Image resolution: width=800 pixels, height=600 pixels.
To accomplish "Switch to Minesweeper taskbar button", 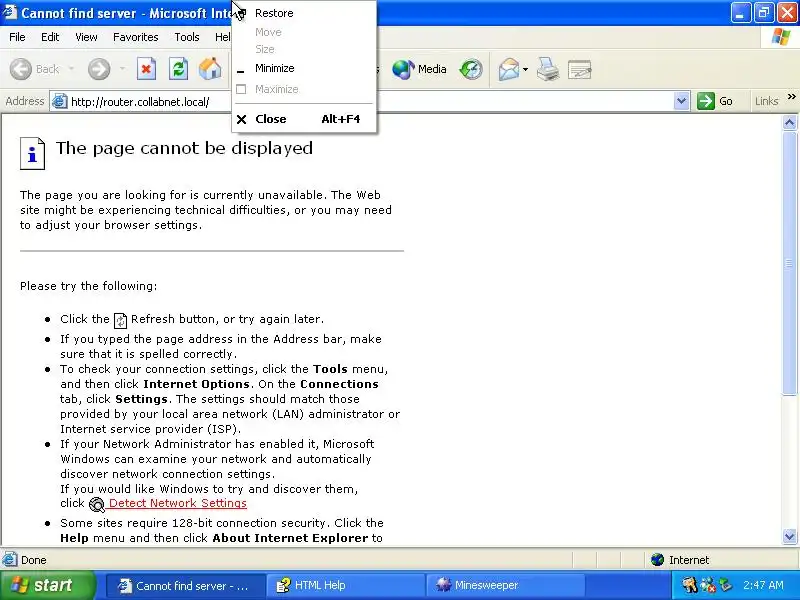I will [x=508, y=585].
